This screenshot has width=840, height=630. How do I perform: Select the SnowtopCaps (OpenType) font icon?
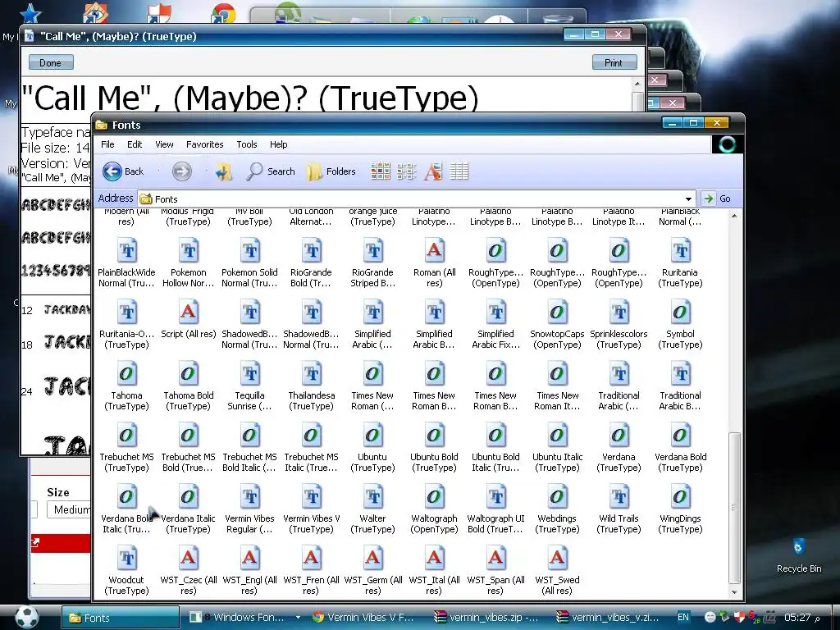tap(557, 313)
